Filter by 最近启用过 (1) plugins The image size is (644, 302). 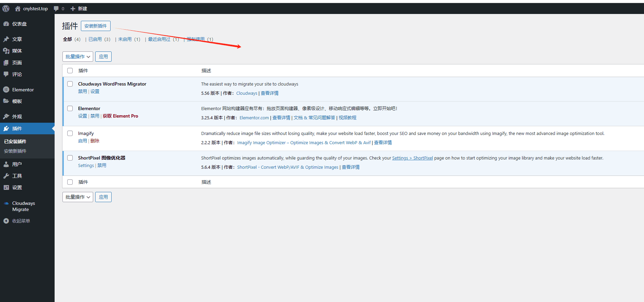point(163,39)
